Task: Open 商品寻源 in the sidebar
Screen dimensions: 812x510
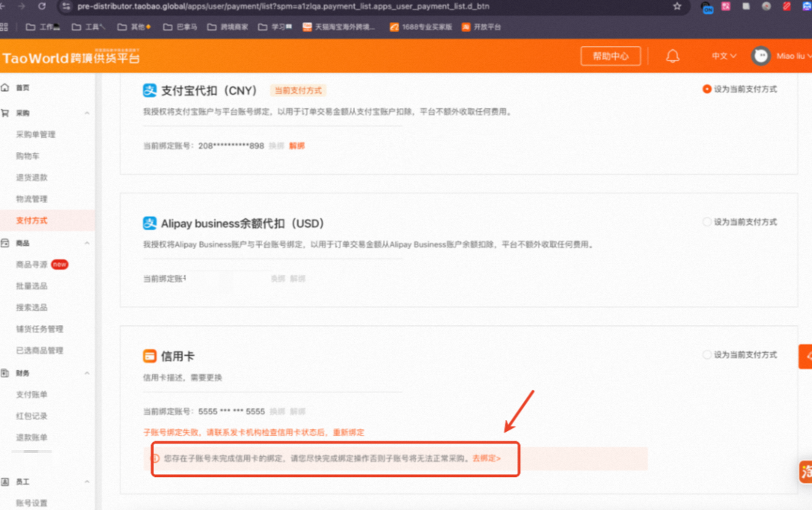Action: pos(31,264)
